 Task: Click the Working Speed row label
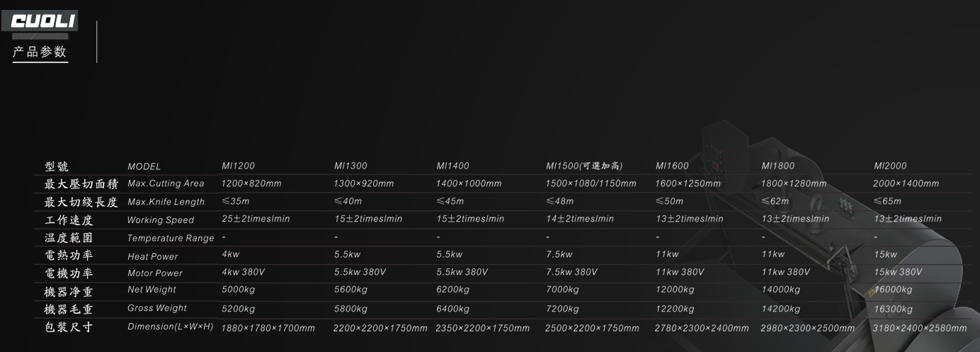[x=160, y=220]
